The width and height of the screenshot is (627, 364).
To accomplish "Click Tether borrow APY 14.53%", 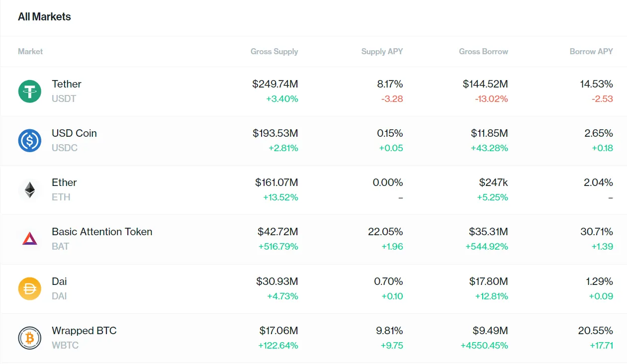I will coord(597,84).
